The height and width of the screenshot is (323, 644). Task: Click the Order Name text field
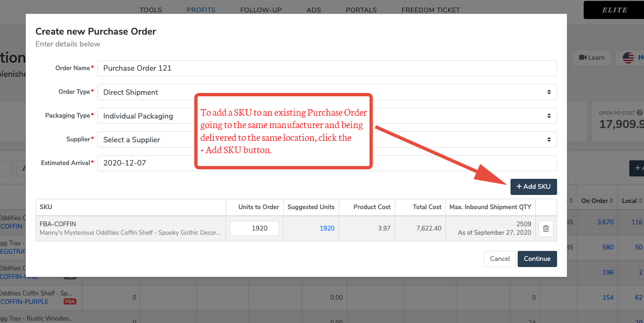click(327, 68)
